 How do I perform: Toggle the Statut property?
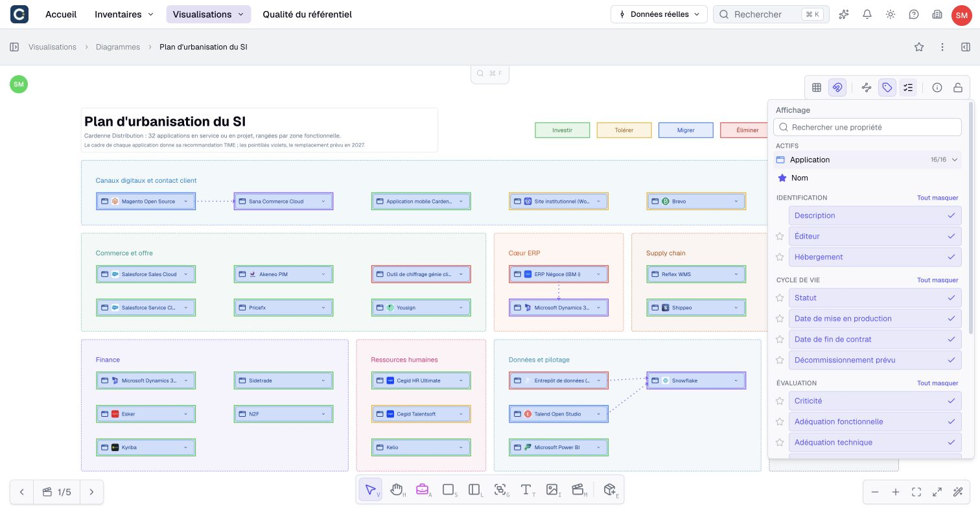click(x=875, y=298)
